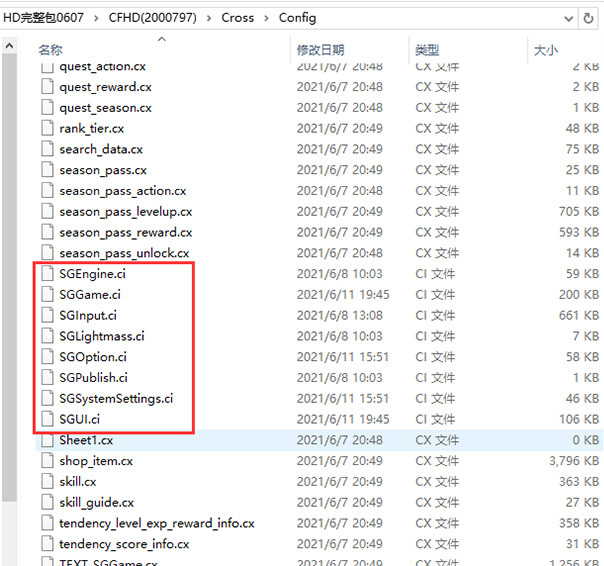This screenshot has height=566, width=604.
Task: Select the file name Sheet1.cx
Action: click(86, 440)
